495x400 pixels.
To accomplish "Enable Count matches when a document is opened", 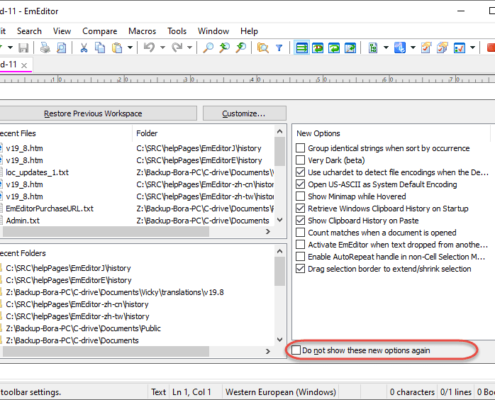I will [300, 232].
